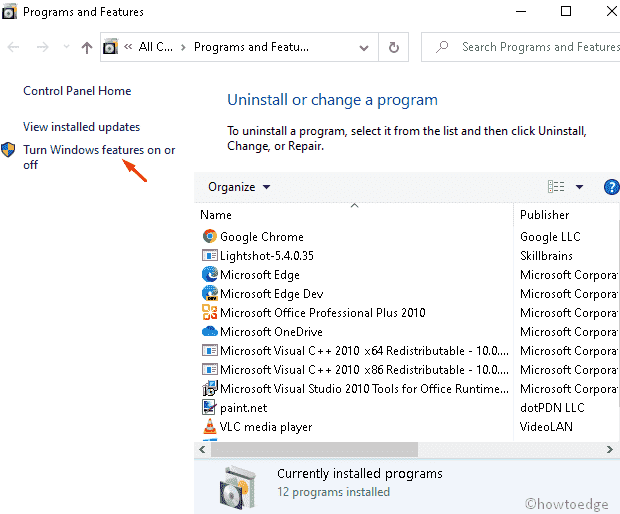Select Microsoft Office Professional Plus 2010

pos(323,312)
